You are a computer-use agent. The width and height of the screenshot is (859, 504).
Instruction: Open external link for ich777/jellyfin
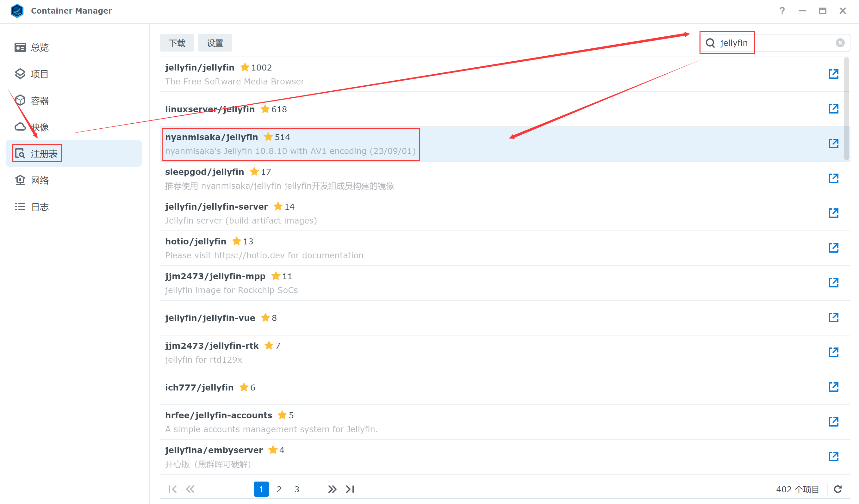[x=833, y=387]
